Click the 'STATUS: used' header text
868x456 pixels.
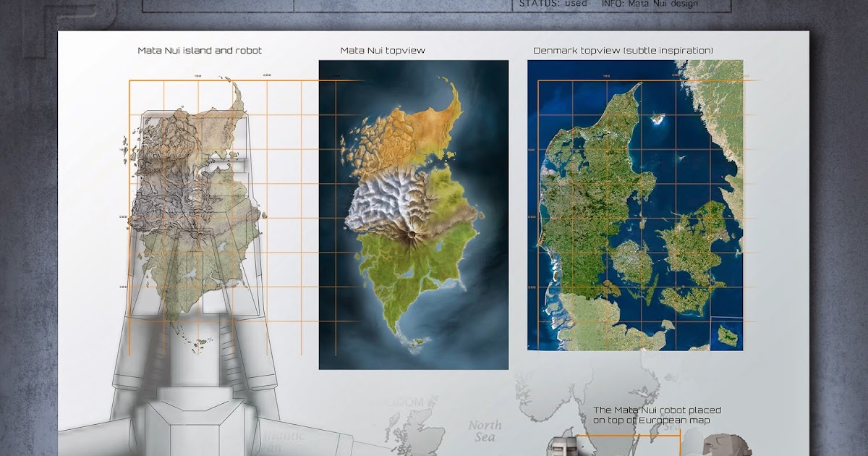point(553,4)
